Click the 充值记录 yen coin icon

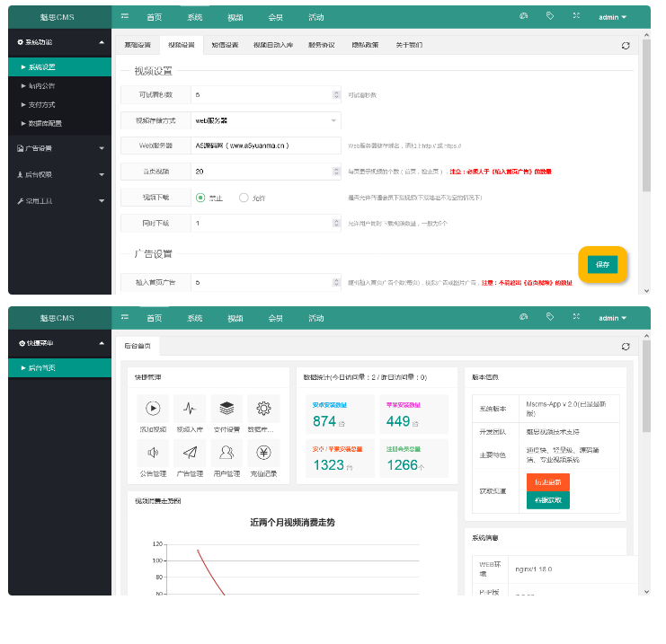pos(263,453)
